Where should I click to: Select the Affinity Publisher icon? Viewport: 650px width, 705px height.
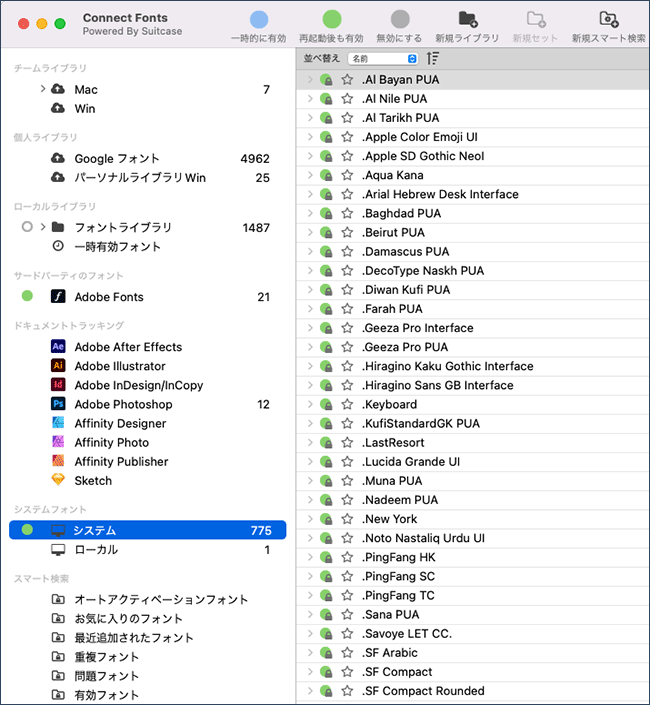click(x=58, y=461)
